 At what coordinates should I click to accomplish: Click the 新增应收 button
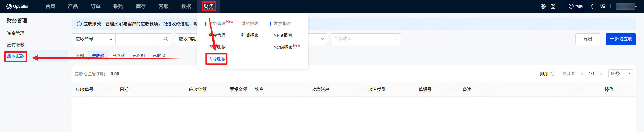pos(621,39)
